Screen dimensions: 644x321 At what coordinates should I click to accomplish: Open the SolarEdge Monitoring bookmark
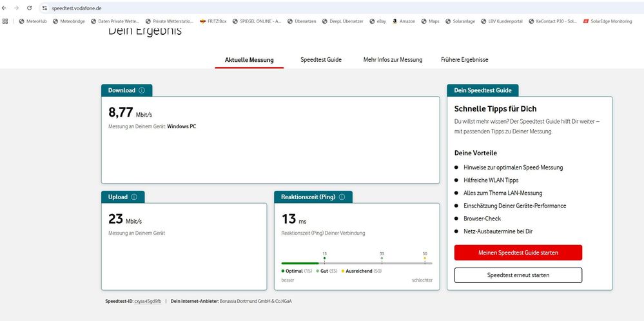coord(607,21)
